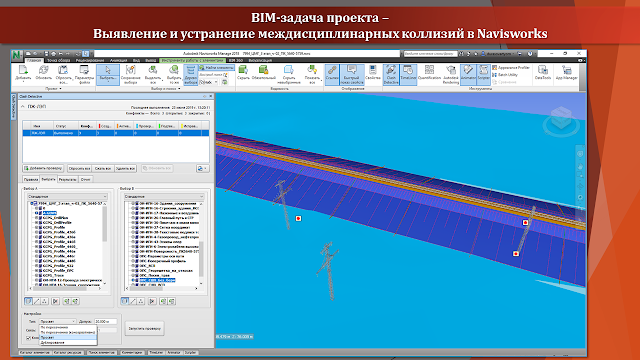640x360 pixels.
Task: Click the search field in title bar
Action: point(430,53)
